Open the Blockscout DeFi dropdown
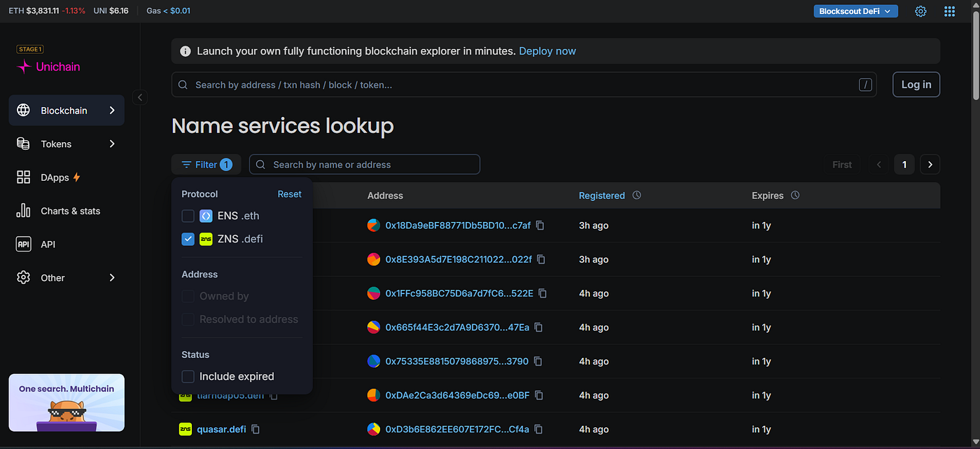This screenshot has width=980, height=449. pyautogui.click(x=855, y=11)
